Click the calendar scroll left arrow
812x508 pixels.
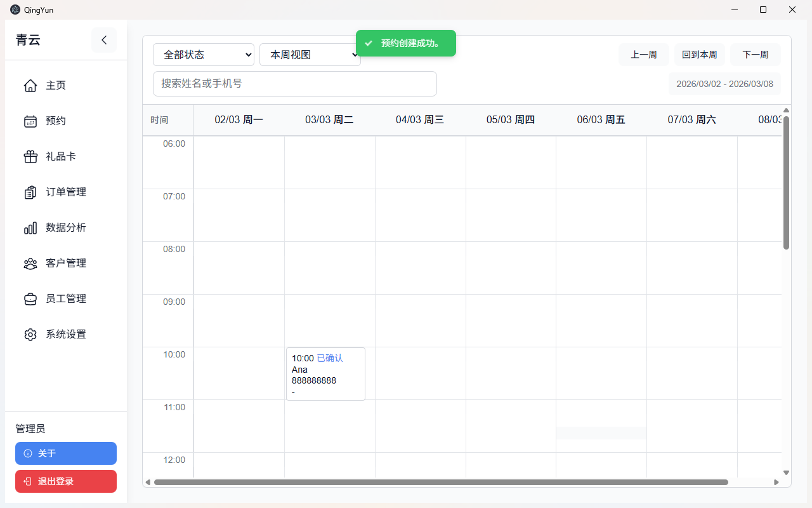(148, 482)
